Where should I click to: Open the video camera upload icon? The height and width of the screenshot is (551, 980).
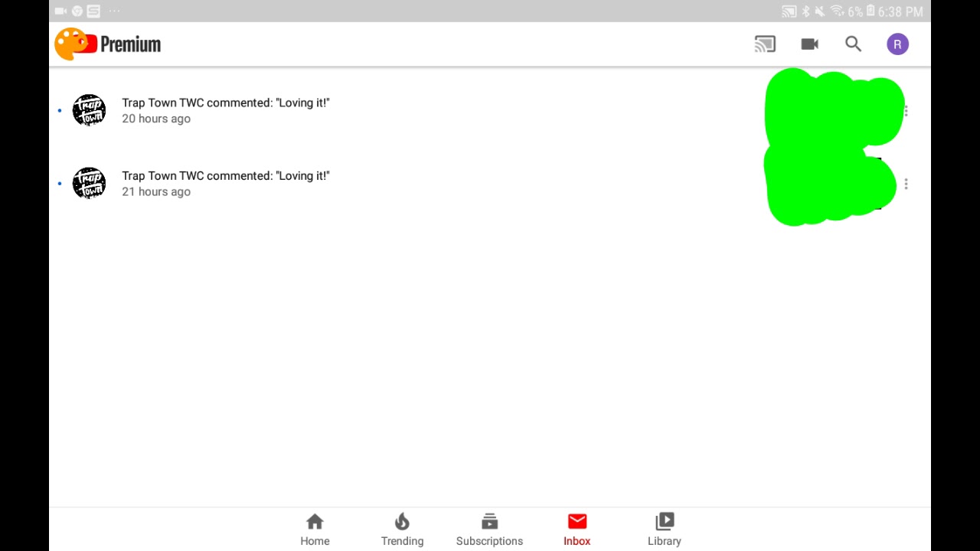click(809, 44)
